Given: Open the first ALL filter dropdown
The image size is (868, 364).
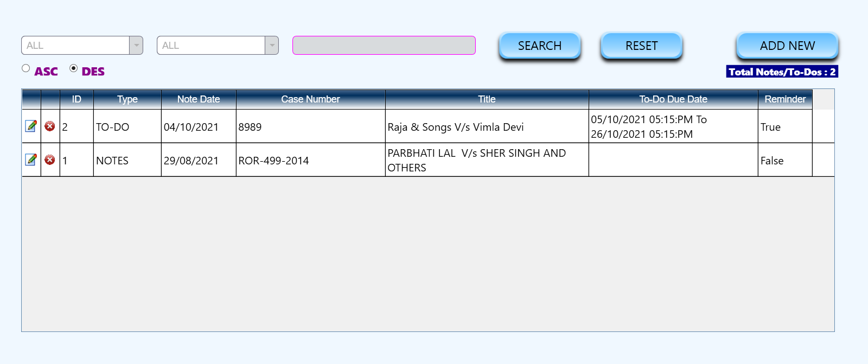Looking at the screenshot, I should [x=136, y=46].
